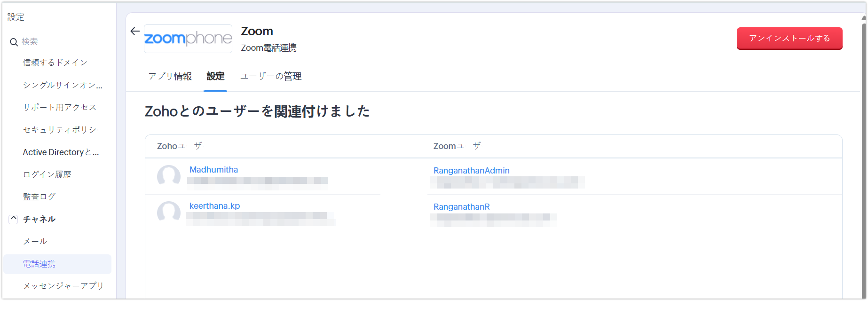Open ログイン履歴 in sidebar

tap(47, 174)
